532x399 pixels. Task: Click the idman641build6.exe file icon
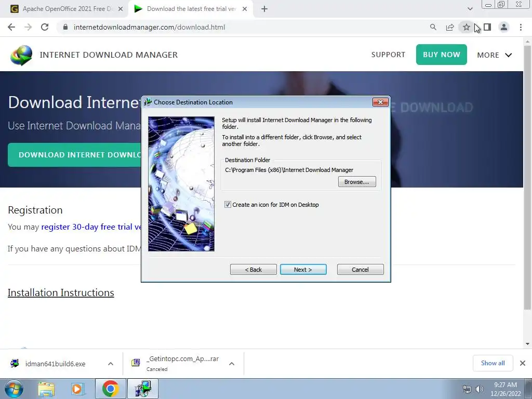(15, 363)
